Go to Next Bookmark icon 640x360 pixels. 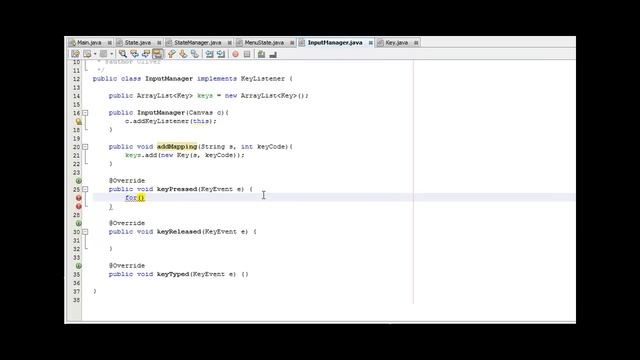[x=183, y=54]
